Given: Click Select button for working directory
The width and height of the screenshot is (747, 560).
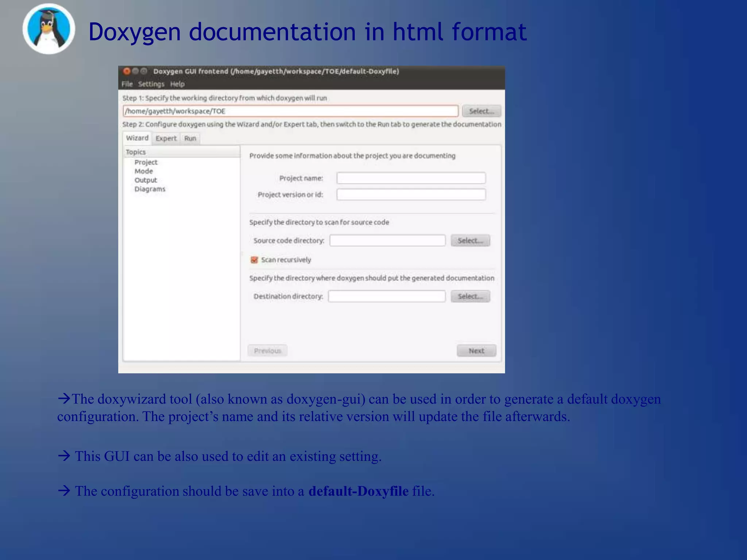Looking at the screenshot, I should [x=481, y=111].
